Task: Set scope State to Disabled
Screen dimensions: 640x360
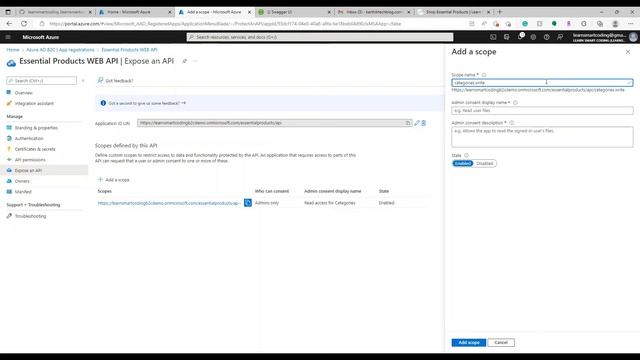Action: [x=484, y=163]
